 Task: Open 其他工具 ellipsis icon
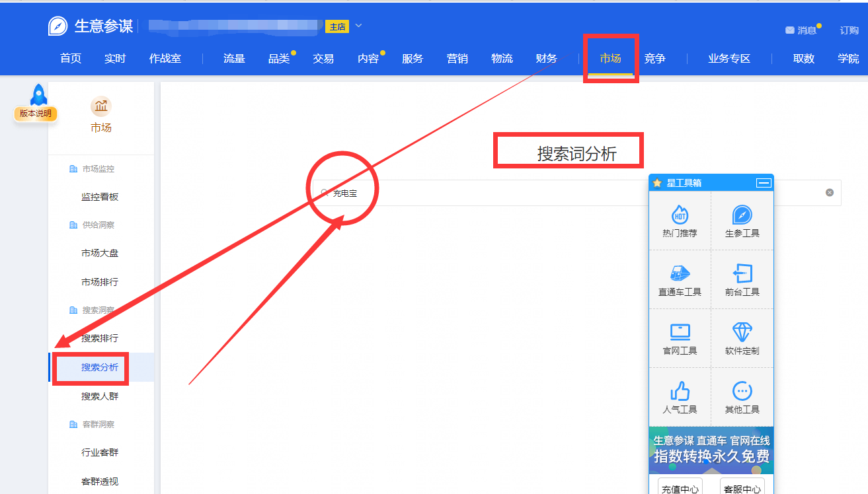(742, 390)
